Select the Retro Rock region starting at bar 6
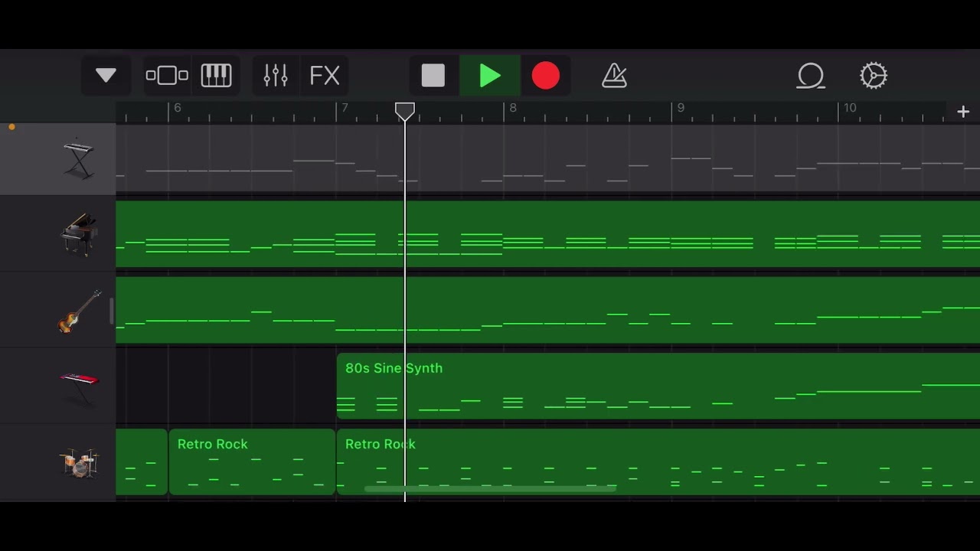 [252, 461]
